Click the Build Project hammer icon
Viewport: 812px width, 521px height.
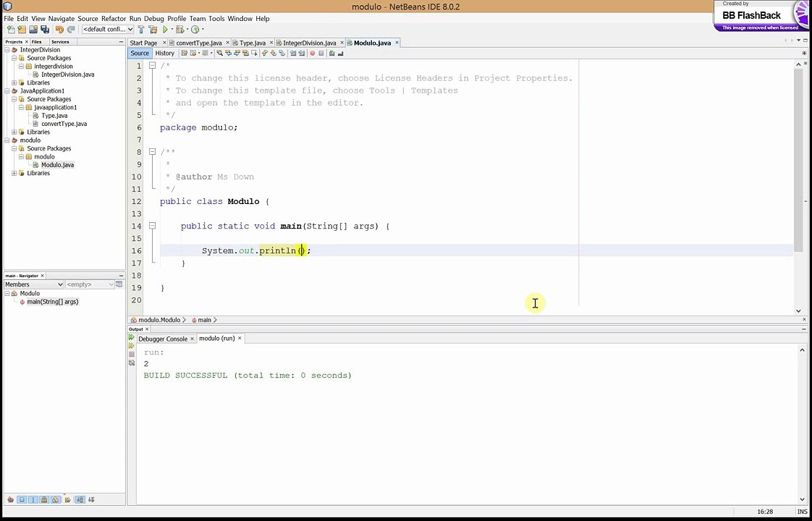pyautogui.click(x=141, y=30)
